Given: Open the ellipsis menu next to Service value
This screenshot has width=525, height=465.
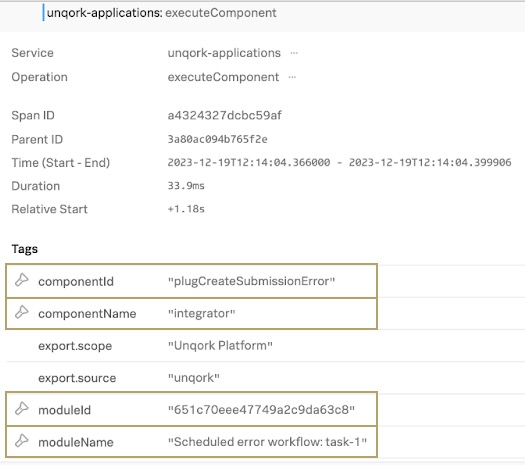Looking at the screenshot, I should point(294,53).
